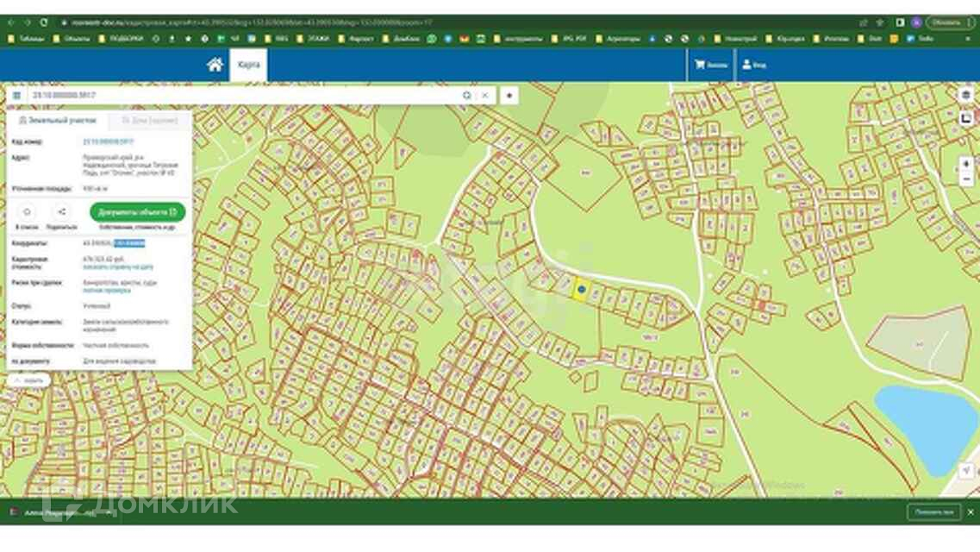Click the browser address bar URL
980x552 pixels.
pos(252,22)
